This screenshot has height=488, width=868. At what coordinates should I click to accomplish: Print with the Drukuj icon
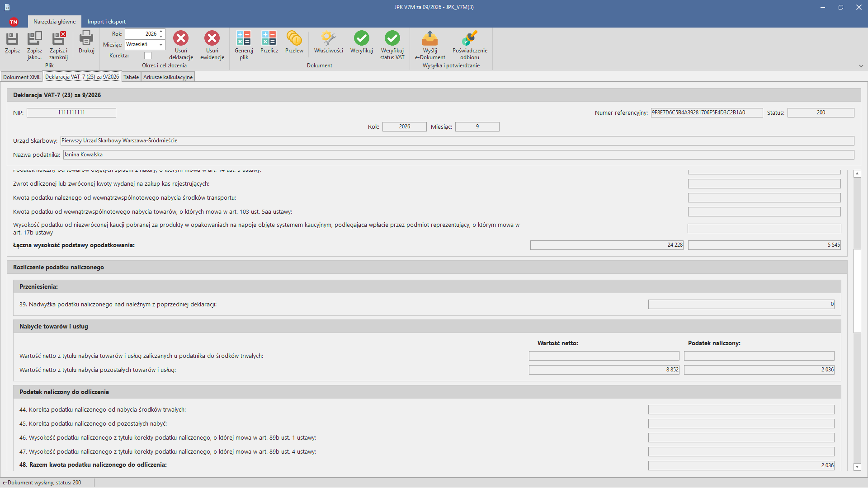[86, 38]
